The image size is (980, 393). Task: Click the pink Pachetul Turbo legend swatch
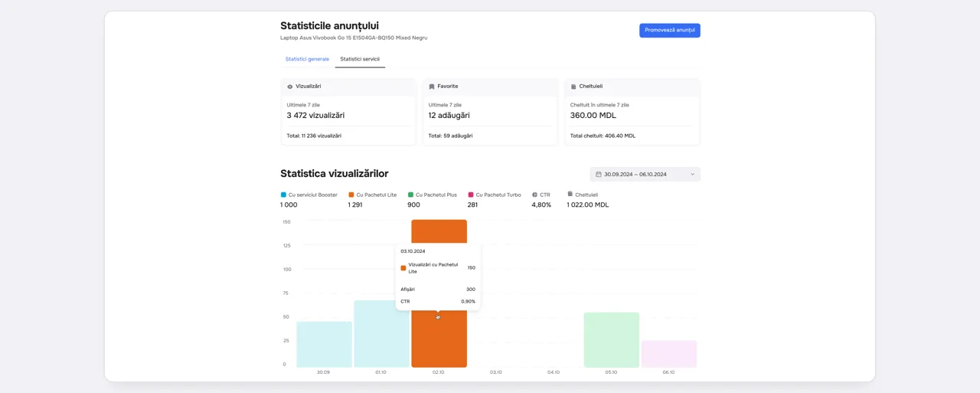[471, 195]
